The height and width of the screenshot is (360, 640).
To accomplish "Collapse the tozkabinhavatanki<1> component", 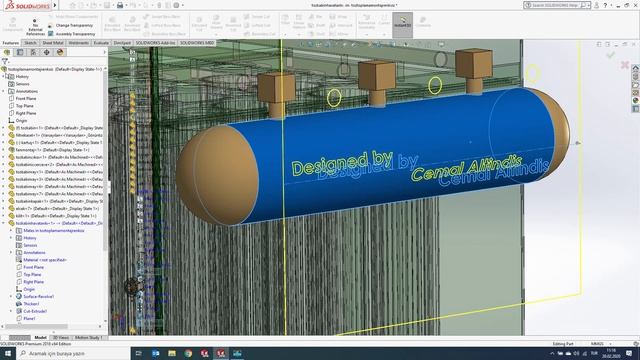I will pos(4,223).
